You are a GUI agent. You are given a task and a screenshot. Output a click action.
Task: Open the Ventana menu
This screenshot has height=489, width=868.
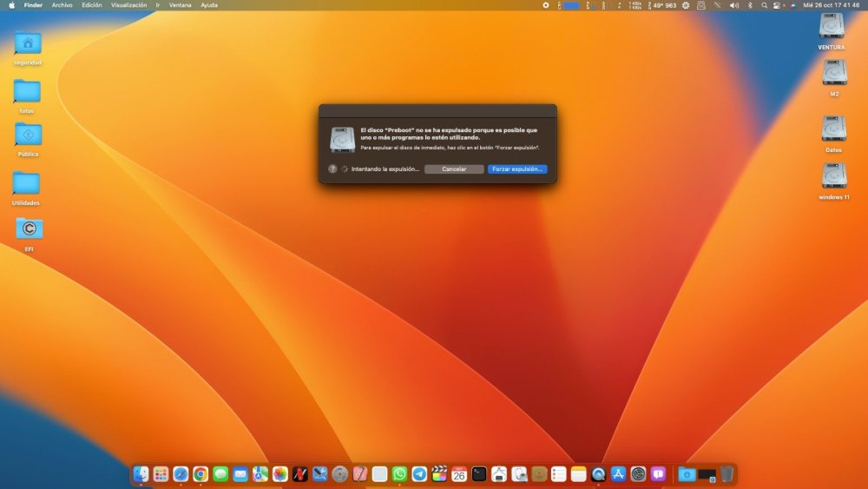pos(180,5)
